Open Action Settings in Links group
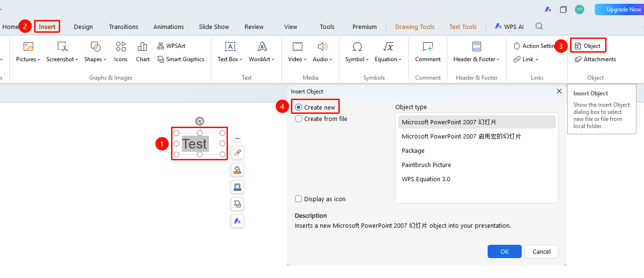This screenshot has height=278, width=644. [x=534, y=46]
